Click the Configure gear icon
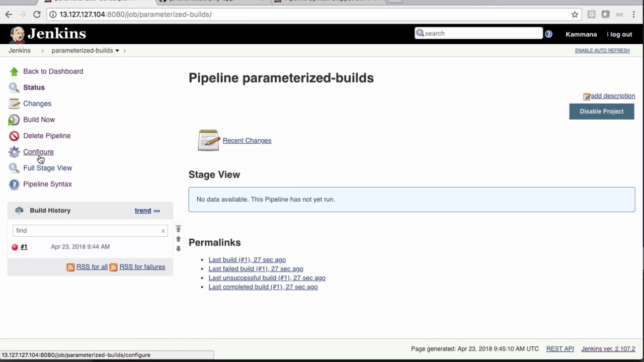Image resolution: width=644 pixels, height=362 pixels. (x=14, y=152)
